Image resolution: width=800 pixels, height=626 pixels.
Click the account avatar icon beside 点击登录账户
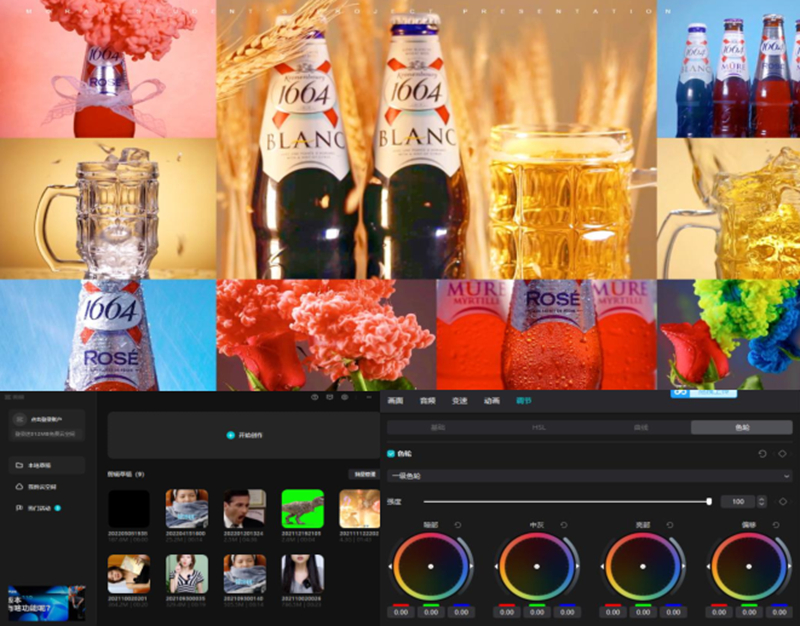point(19,419)
